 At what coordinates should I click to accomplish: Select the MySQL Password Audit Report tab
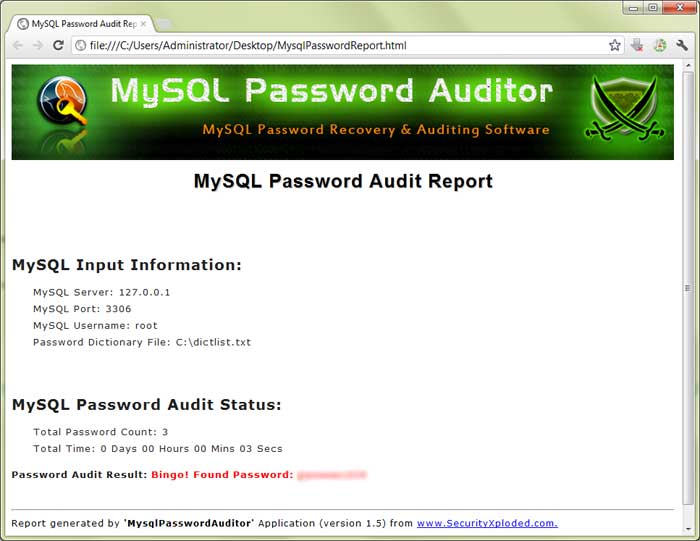tap(78, 22)
